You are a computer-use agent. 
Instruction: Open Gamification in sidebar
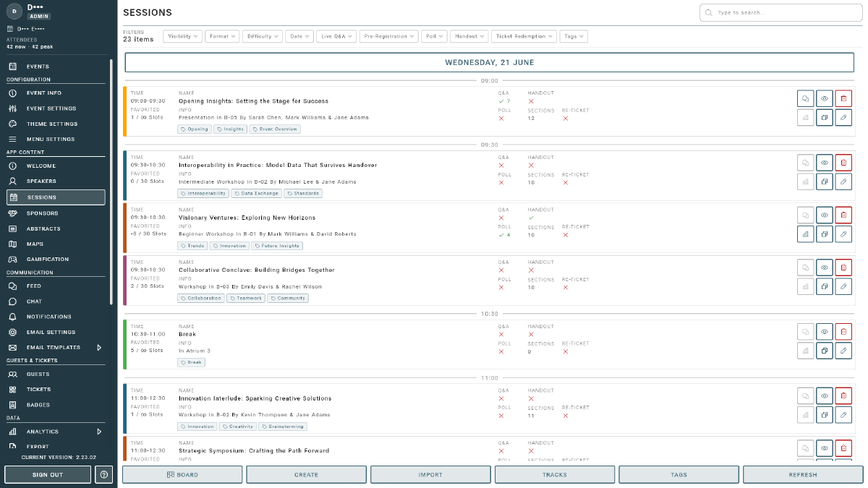[x=56, y=259]
